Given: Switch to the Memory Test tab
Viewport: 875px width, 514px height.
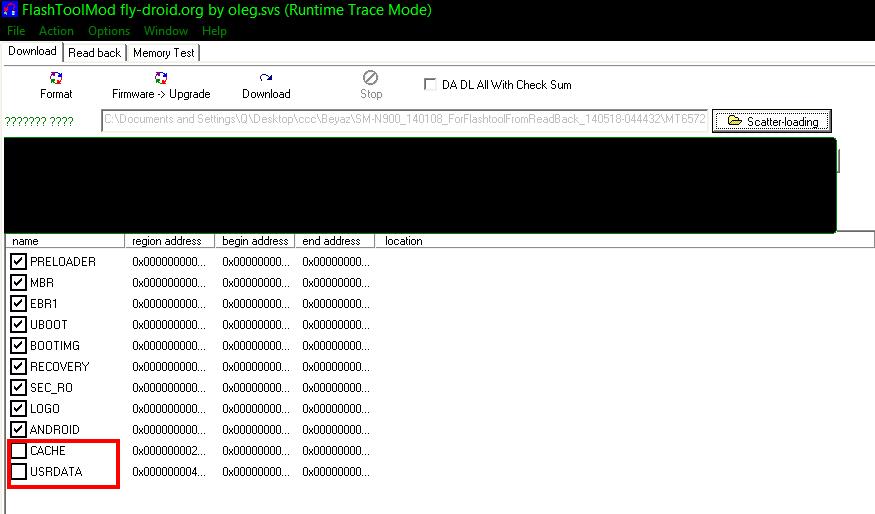Looking at the screenshot, I should pyautogui.click(x=164, y=53).
